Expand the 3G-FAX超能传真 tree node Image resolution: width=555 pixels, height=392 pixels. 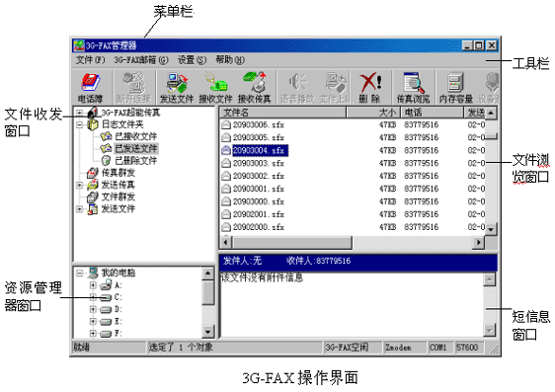pyautogui.click(x=80, y=113)
